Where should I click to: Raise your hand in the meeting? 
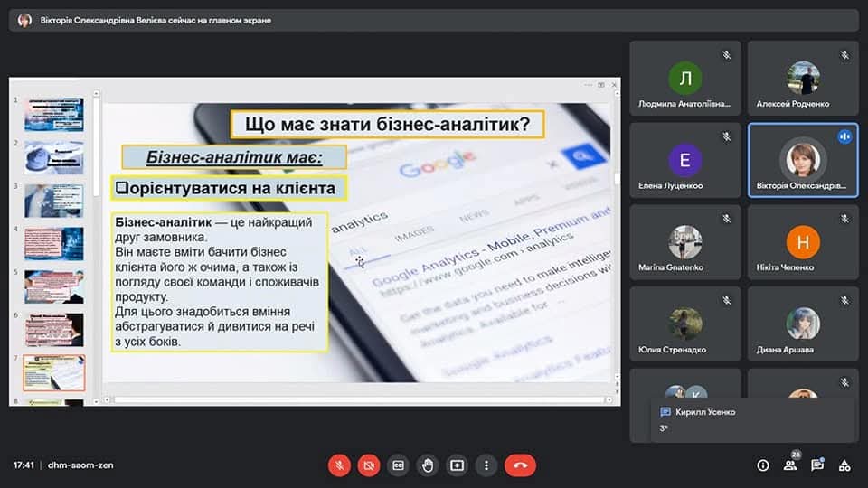point(428,465)
